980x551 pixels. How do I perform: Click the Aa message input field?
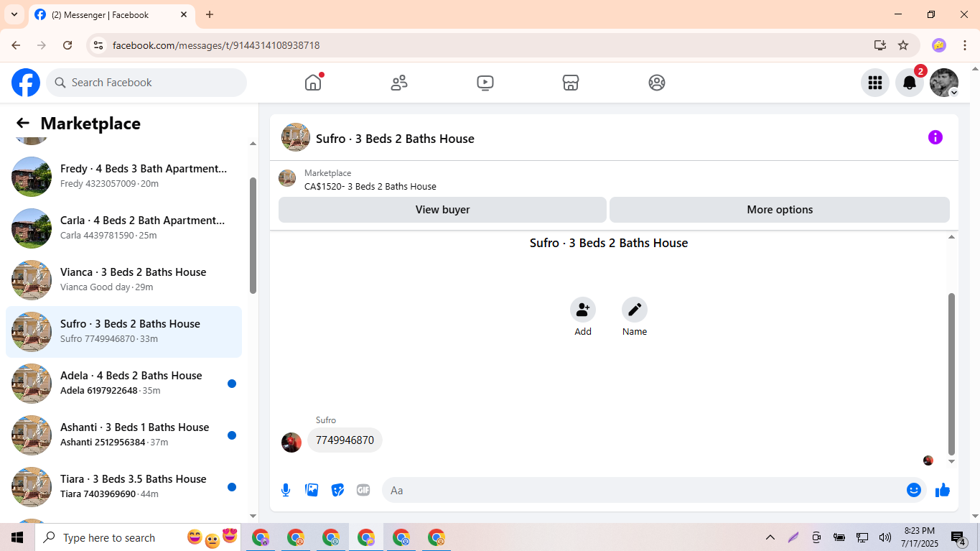(643, 490)
